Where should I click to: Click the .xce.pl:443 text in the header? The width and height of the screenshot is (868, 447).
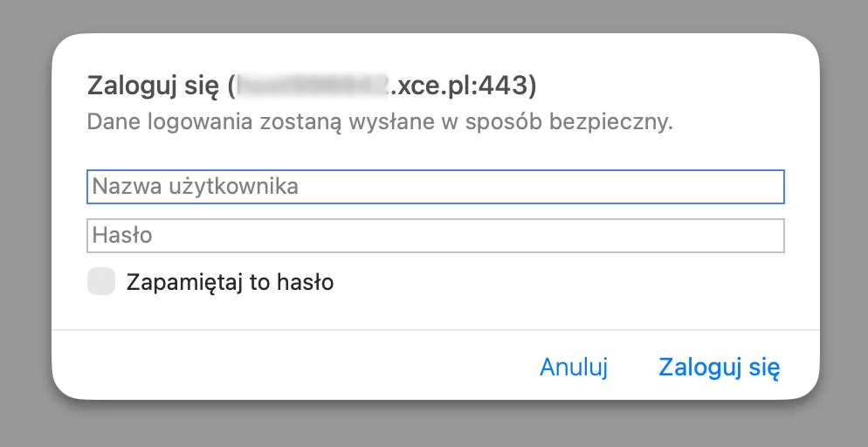coord(459,86)
